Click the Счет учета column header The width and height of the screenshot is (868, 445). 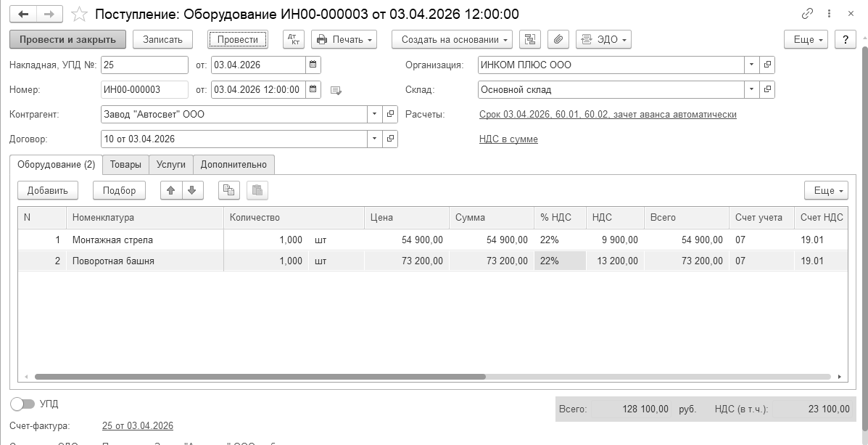pyautogui.click(x=761, y=217)
